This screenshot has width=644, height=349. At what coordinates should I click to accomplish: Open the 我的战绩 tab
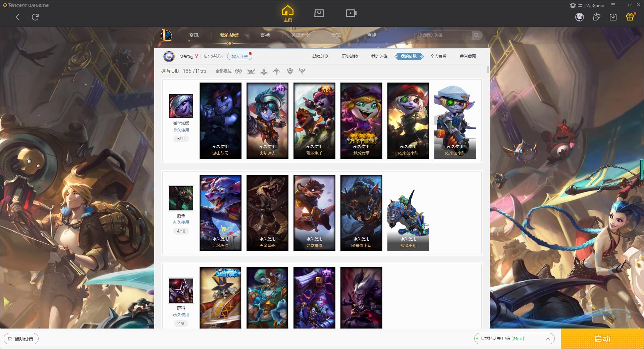click(x=229, y=35)
